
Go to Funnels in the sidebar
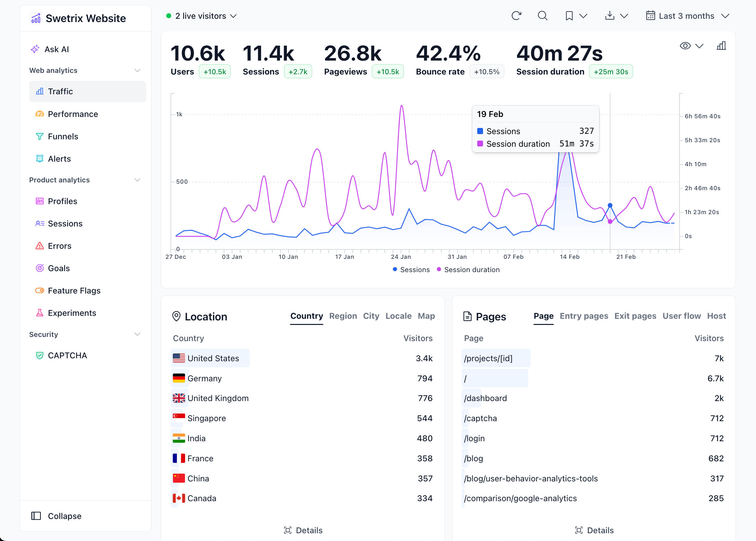click(88, 136)
